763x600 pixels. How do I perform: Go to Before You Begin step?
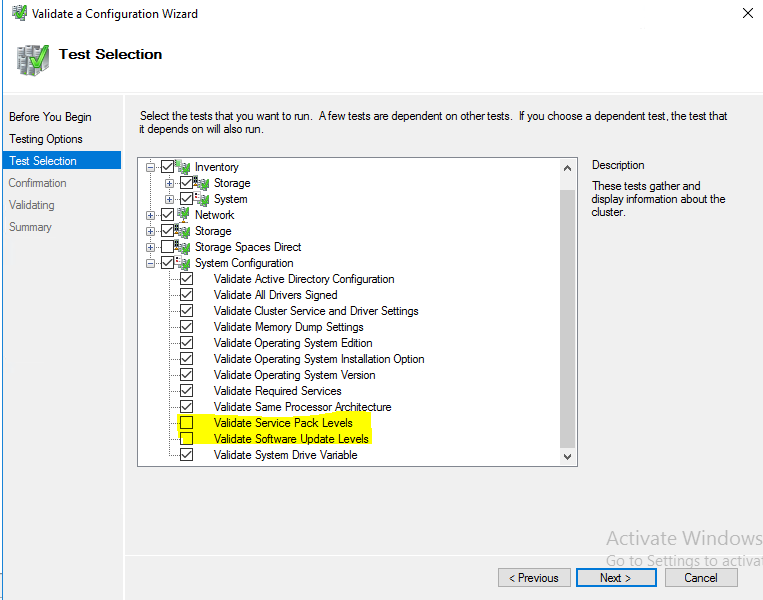point(50,117)
